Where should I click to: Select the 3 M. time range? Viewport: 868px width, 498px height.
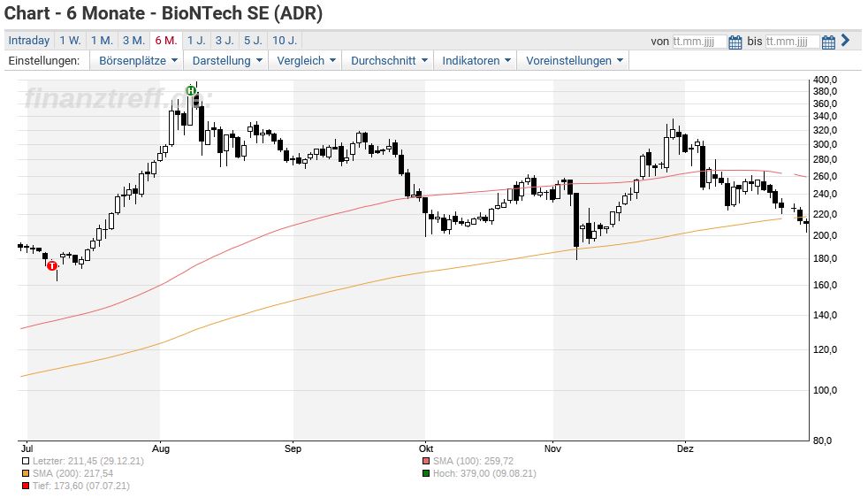[133, 41]
